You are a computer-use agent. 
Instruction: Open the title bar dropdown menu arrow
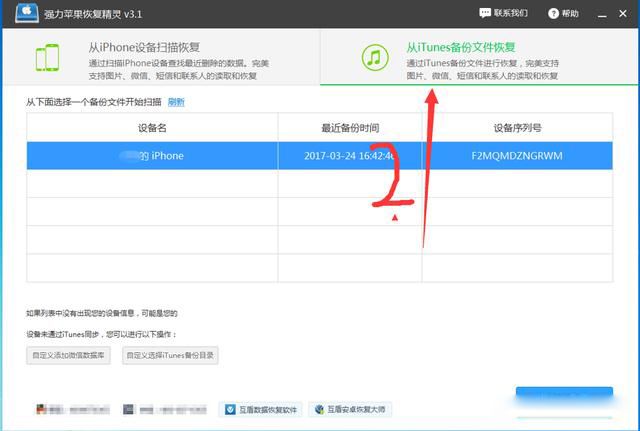coord(589,13)
